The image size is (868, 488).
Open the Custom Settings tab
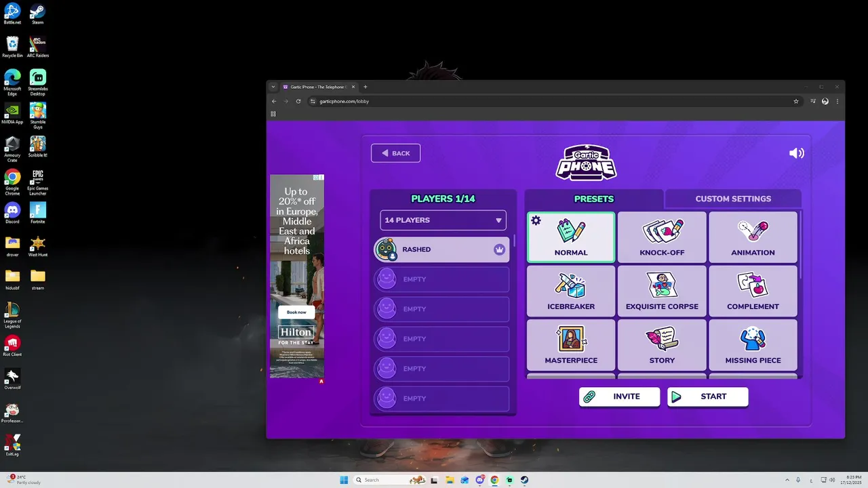coord(733,199)
